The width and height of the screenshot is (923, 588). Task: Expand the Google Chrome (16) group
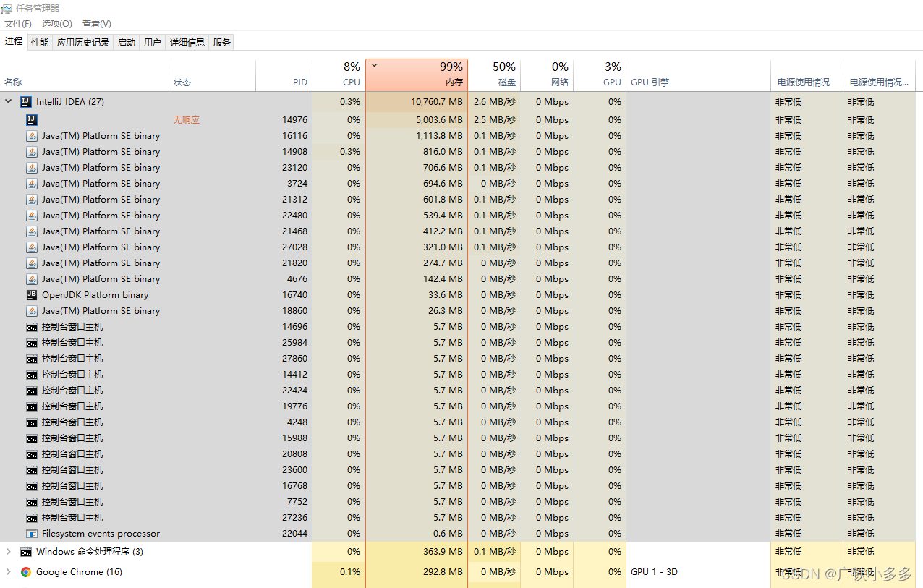pos(9,572)
